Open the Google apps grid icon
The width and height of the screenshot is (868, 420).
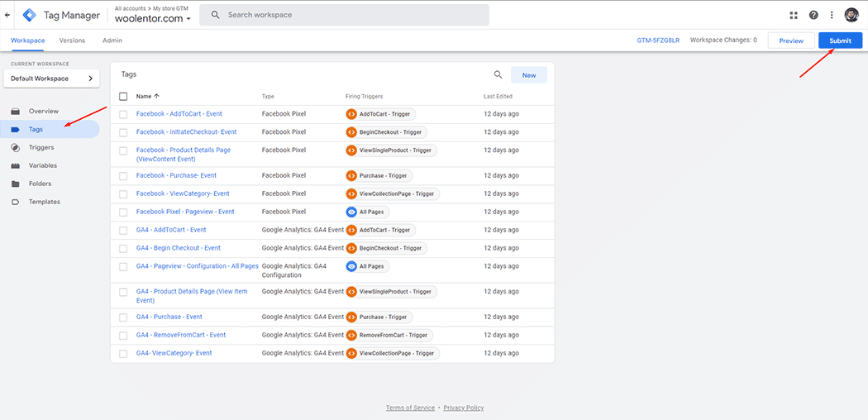coord(794,15)
